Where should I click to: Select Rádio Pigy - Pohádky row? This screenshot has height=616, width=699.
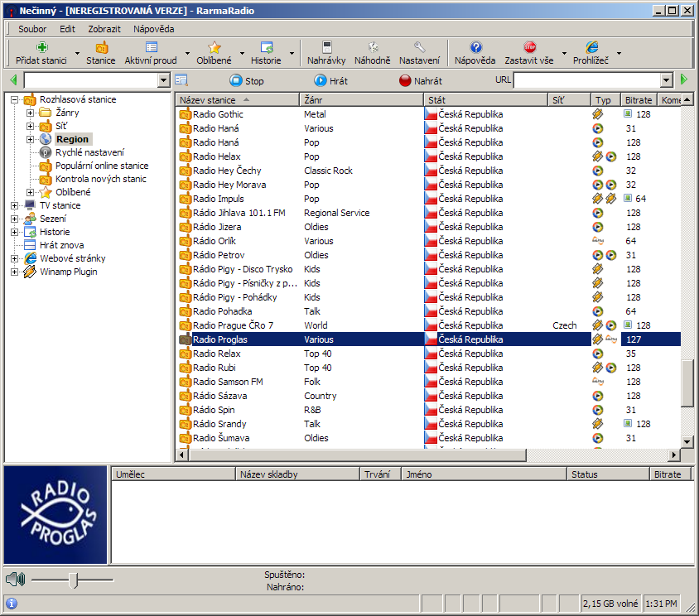pyautogui.click(x=428, y=297)
